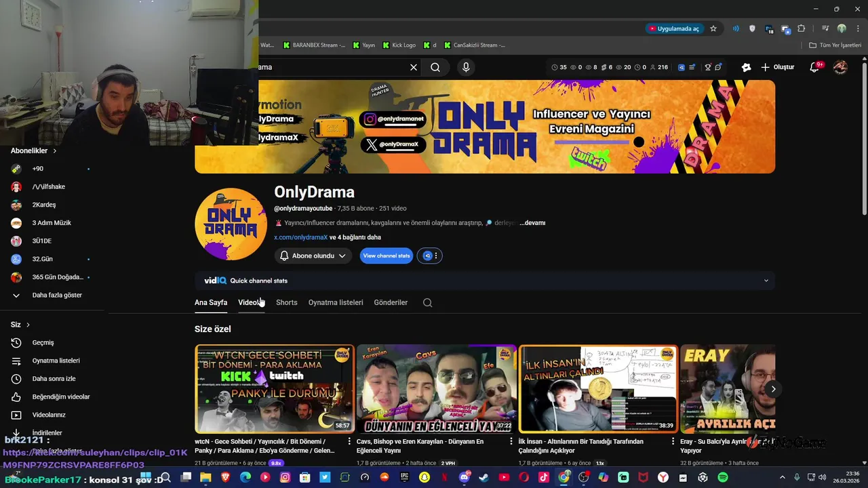Open Steam from the Windows taskbar
The image size is (868, 488).
click(x=484, y=477)
